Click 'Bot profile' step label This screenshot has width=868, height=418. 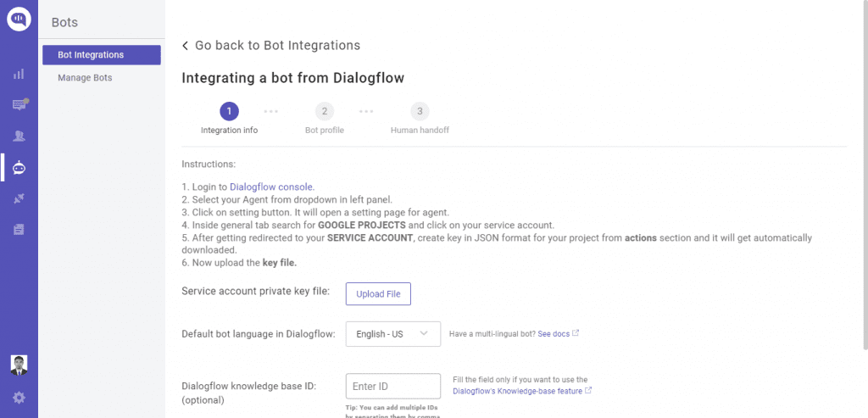pyautogui.click(x=325, y=131)
